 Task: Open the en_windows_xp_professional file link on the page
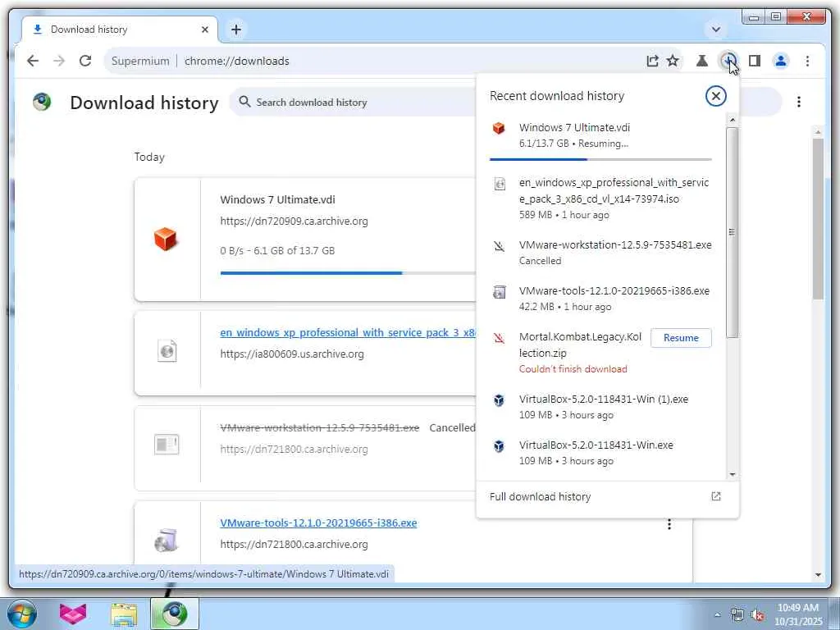pyautogui.click(x=348, y=333)
